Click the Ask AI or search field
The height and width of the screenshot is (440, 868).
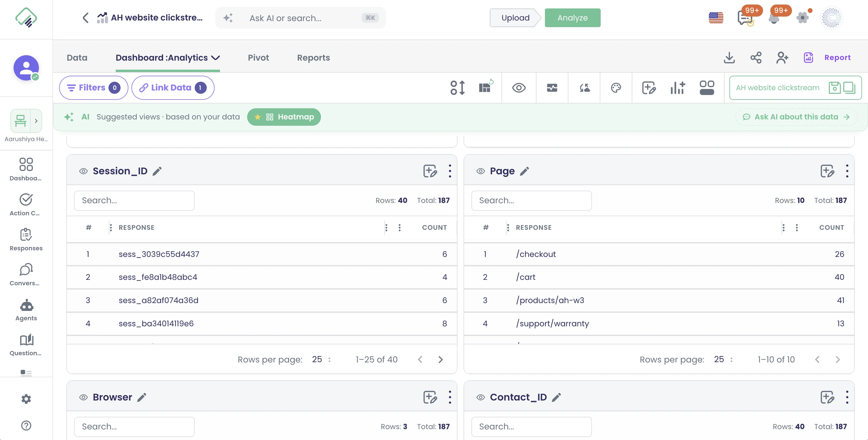[x=300, y=18]
